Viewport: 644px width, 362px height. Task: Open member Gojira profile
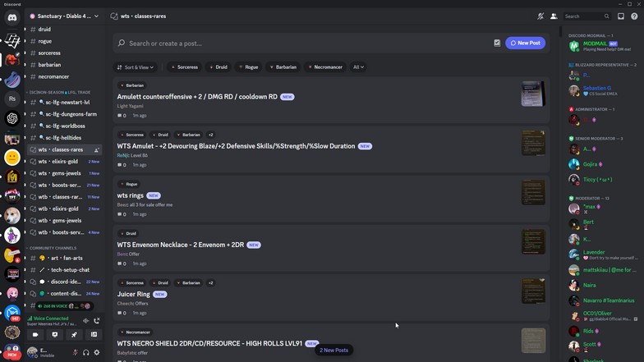[x=603, y=164]
